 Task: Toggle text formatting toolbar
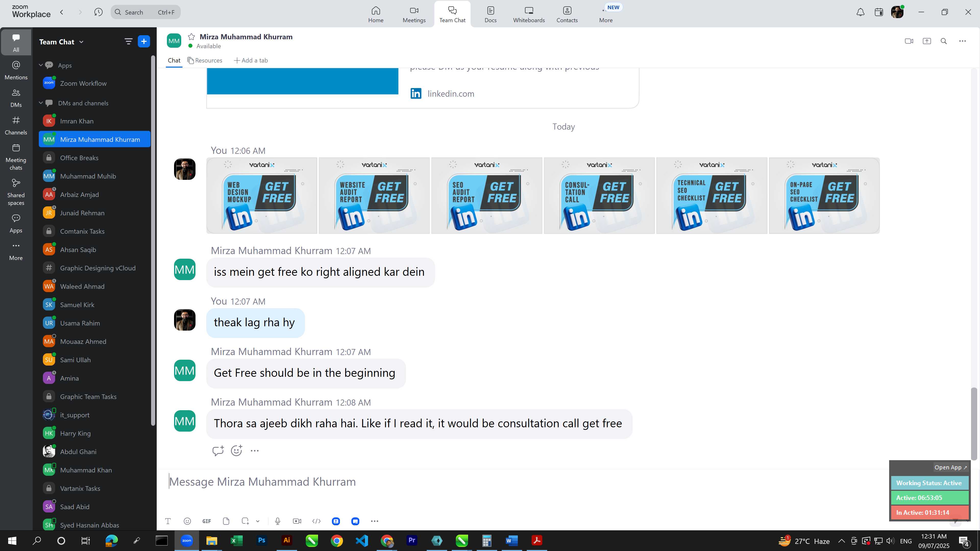coord(168,521)
